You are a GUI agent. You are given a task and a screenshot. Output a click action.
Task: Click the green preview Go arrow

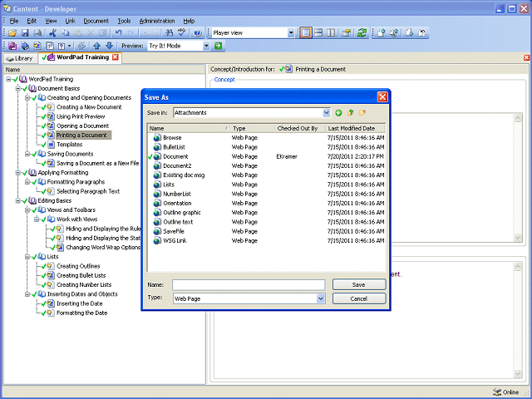pos(218,46)
